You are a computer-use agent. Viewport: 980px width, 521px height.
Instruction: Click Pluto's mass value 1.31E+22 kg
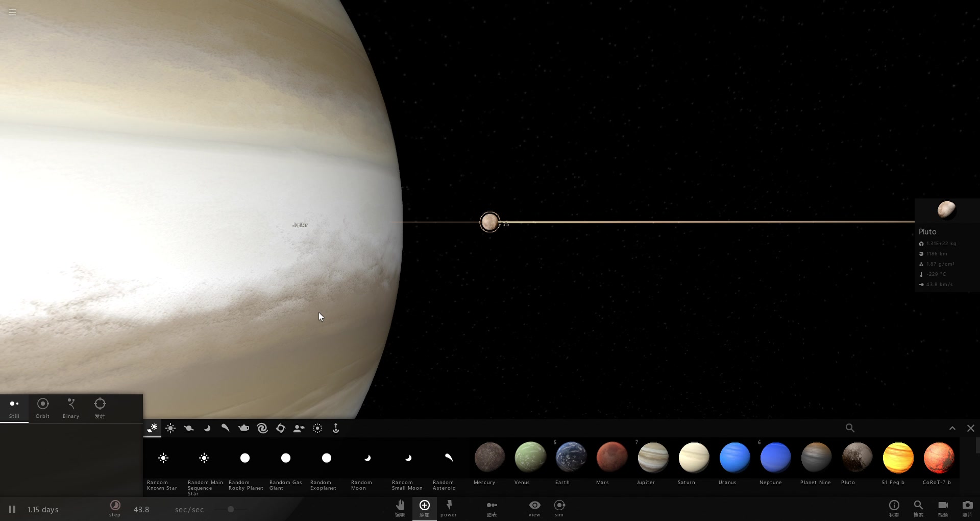point(941,244)
